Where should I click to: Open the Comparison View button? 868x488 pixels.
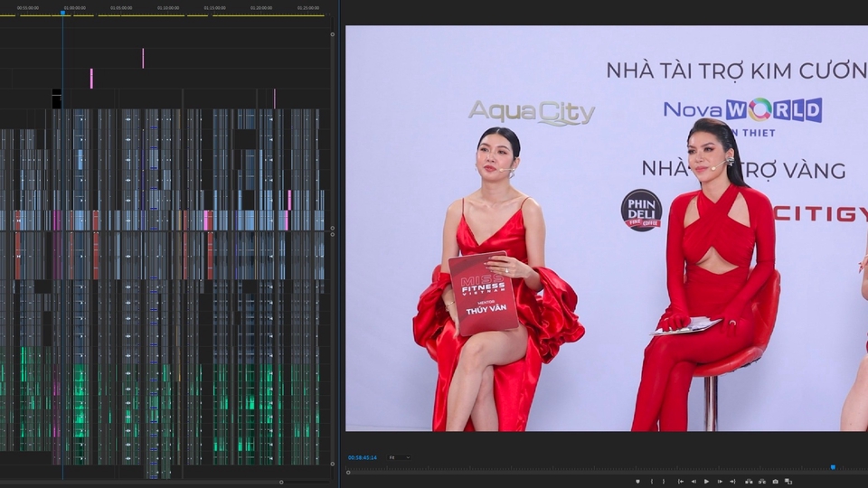[788, 481]
